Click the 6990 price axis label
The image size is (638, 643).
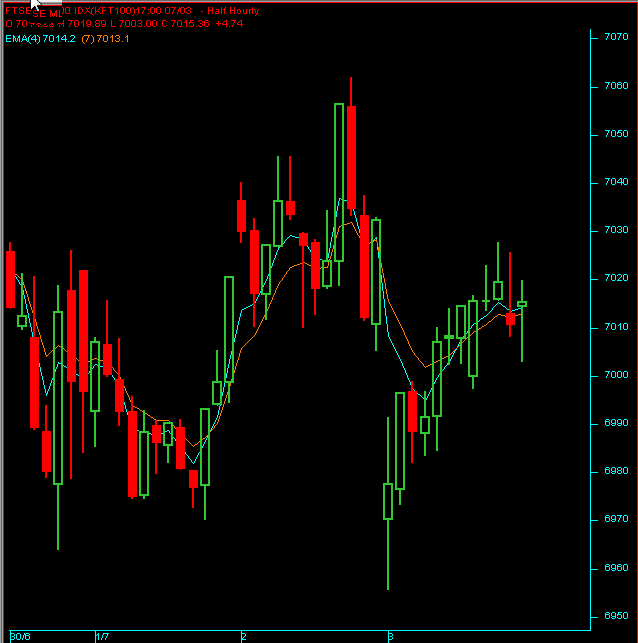[616, 423]
